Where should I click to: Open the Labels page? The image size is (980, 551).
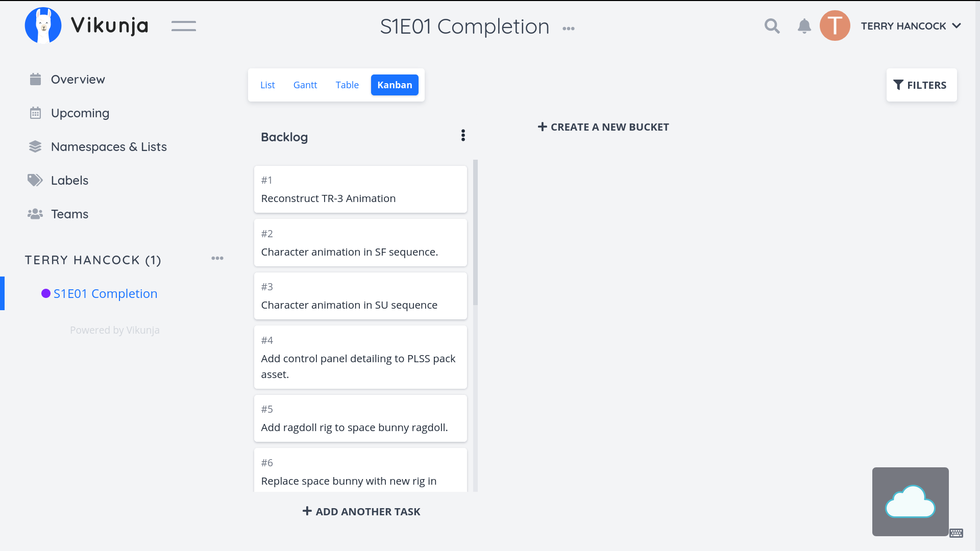pos(69,181)
